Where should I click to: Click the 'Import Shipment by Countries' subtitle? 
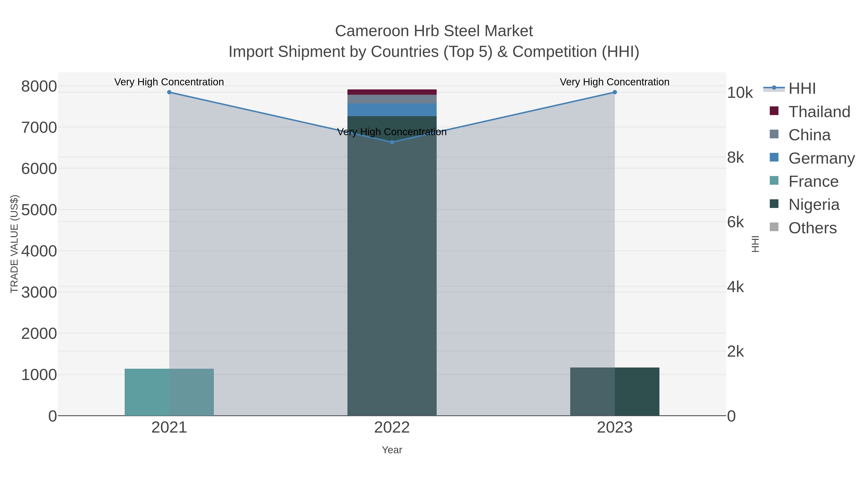[434, 52]
